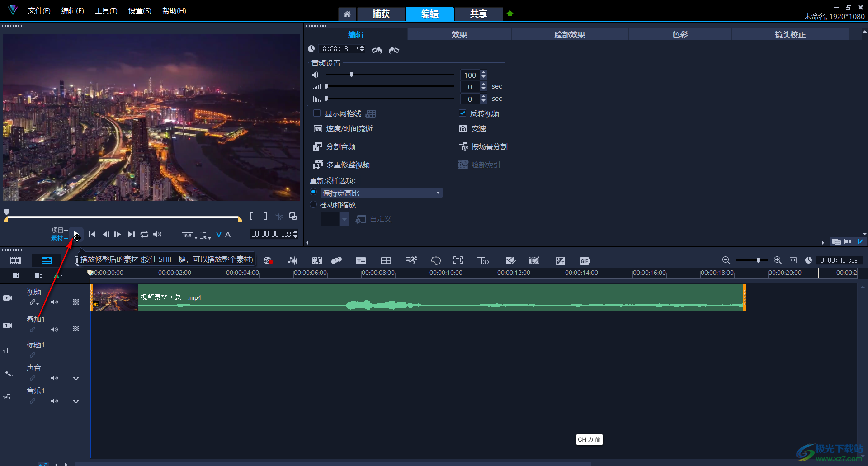Mute the music 1 track
The image size is (868, 466).
[x=54, y=401]
